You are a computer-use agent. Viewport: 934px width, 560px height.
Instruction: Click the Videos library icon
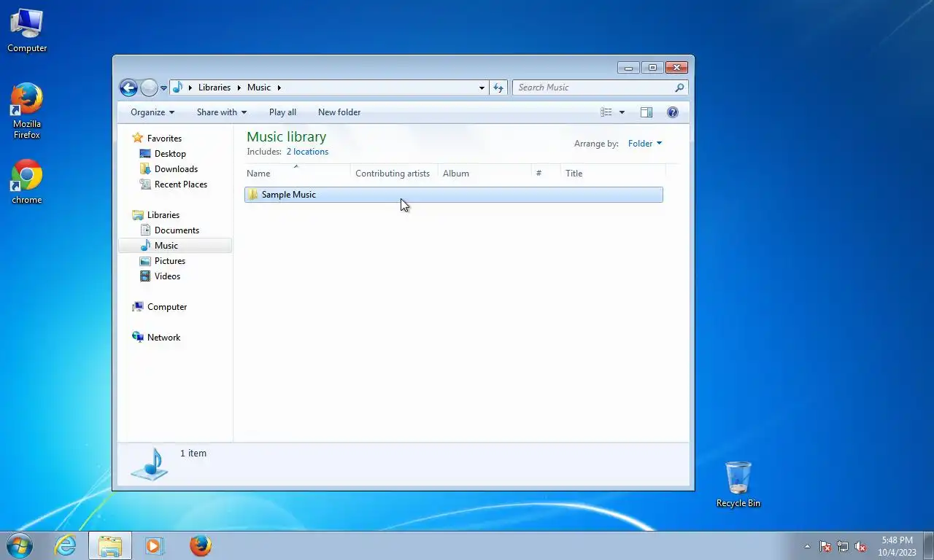tap(144, 276)
